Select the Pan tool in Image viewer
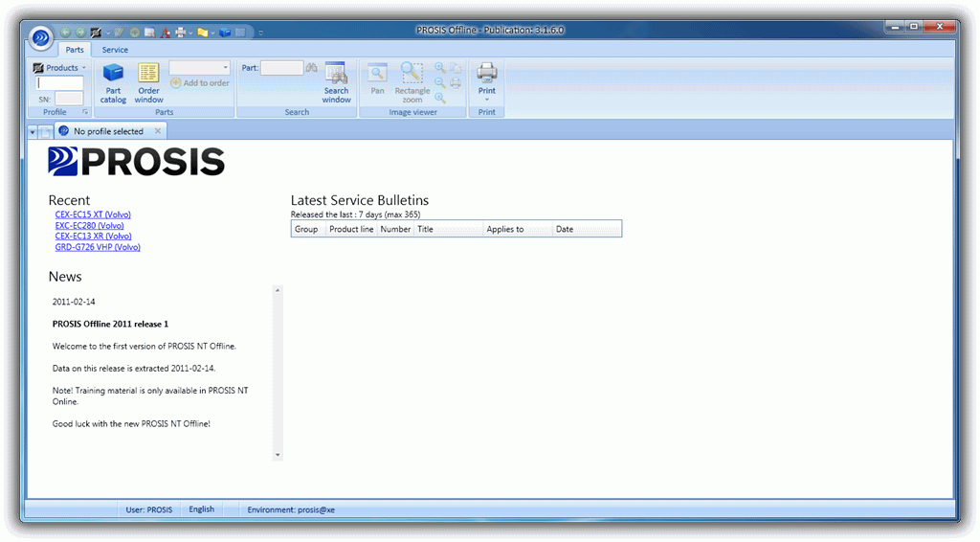The height and width of the screenshot is (542, 980). click(x=377, y=79)
